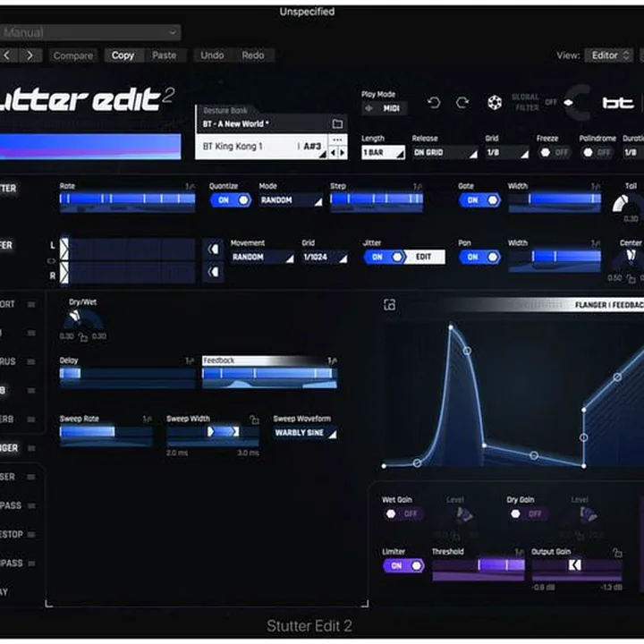The height and width of the screenshot is (644, 644).
Task: Click the redo arrow icon near Play Mode
Action: [x=462, y=102]
